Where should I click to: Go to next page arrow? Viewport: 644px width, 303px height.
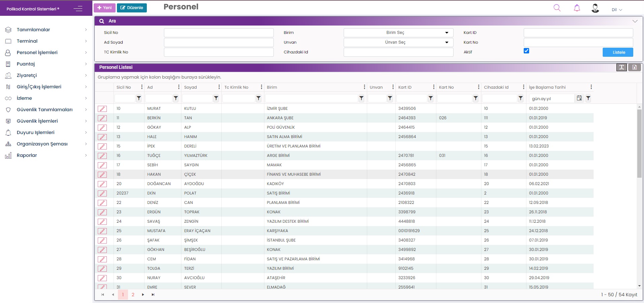coord(143,295)
